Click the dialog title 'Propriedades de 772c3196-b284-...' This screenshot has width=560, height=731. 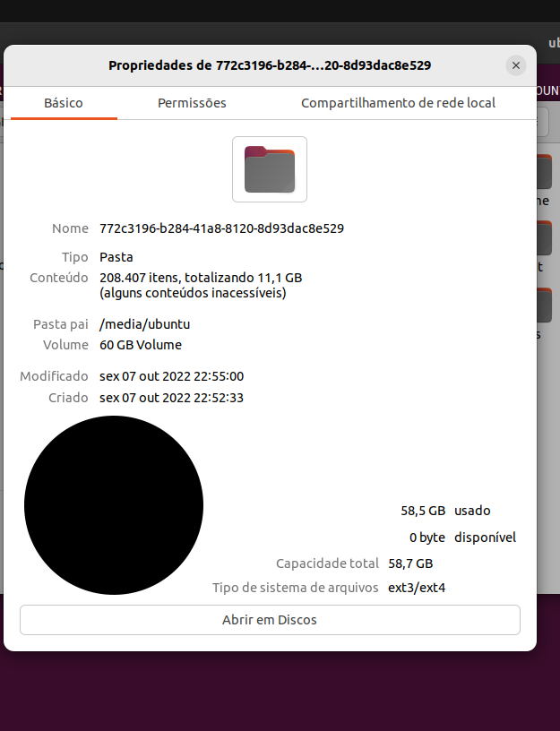pos(270,65)
